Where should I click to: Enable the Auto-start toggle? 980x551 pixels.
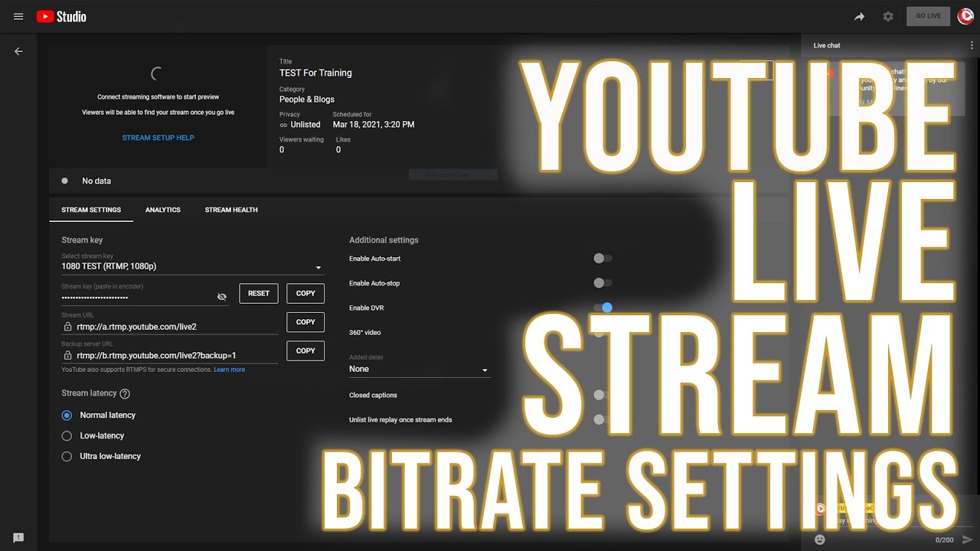pyautogui.click(x=599, y=258)
